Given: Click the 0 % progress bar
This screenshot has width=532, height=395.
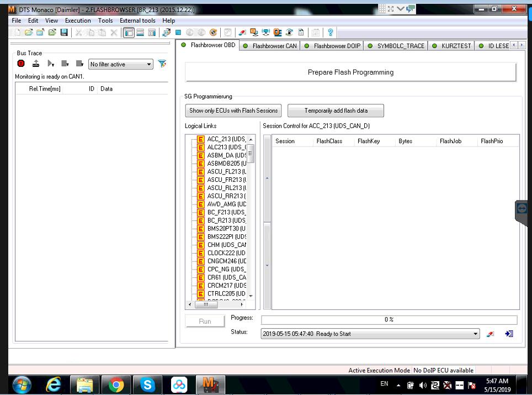Looking at the screenshot, I should (x=389, y=320).
